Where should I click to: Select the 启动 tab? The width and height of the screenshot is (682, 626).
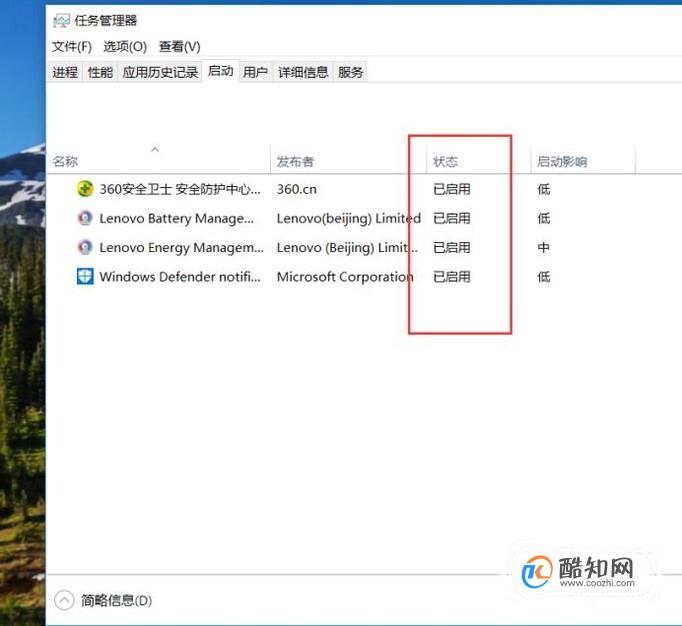coord(221,71)
